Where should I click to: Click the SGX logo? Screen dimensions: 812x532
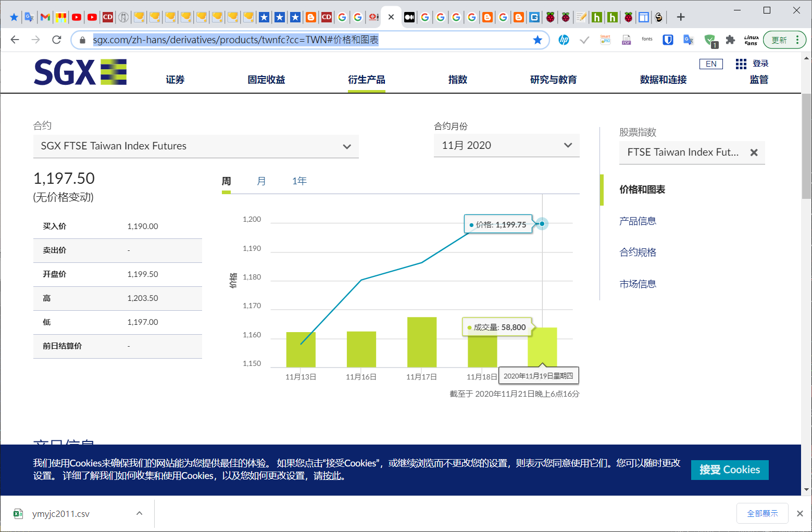click(x=80, y=72)
